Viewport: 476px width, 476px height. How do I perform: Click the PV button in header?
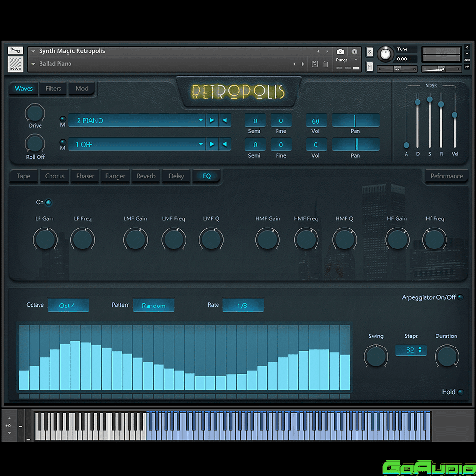(467, 67)
